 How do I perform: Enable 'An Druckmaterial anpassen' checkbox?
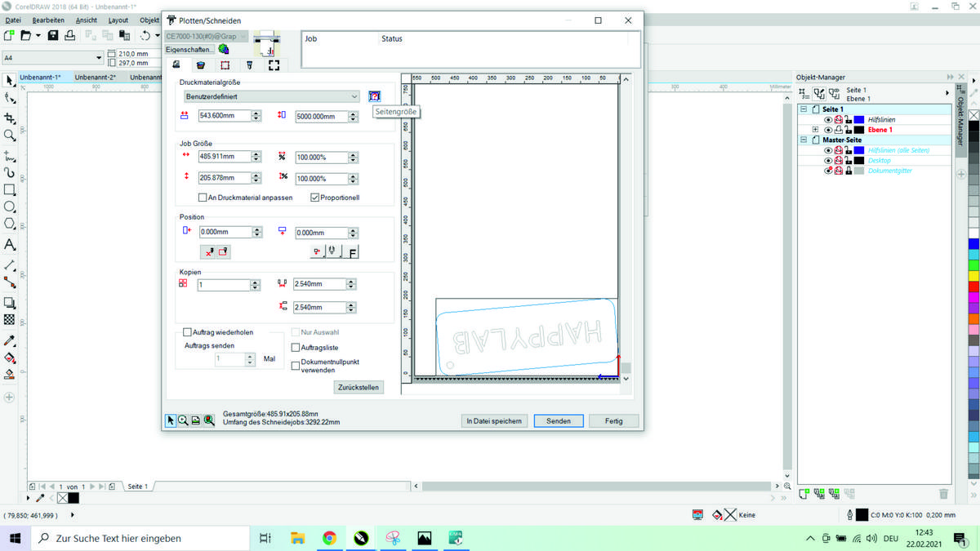point(203,198)
